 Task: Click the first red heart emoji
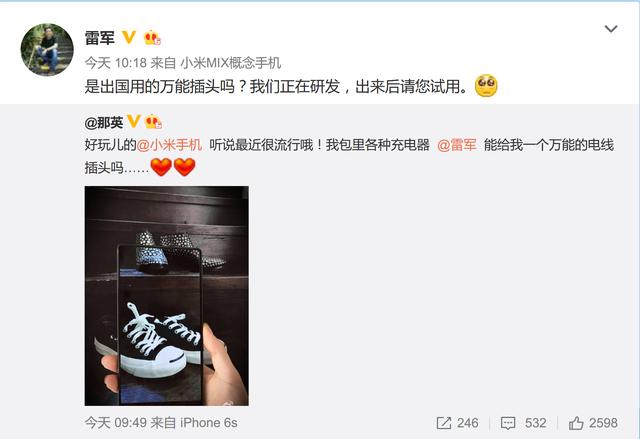(x=161, y=166)
